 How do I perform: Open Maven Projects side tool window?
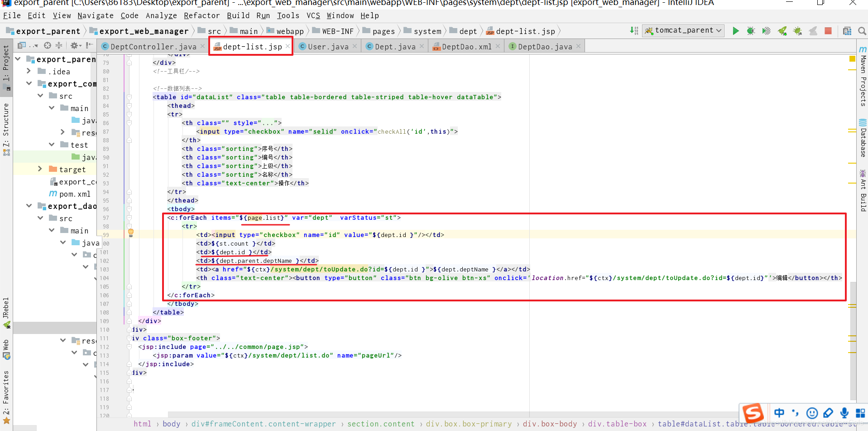tap(863, 76)
